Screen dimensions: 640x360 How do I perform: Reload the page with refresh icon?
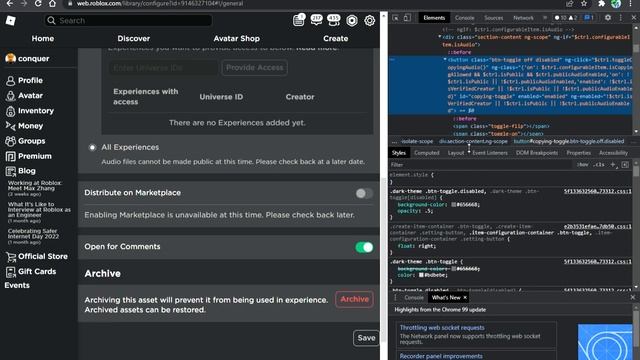click(38, 3)
